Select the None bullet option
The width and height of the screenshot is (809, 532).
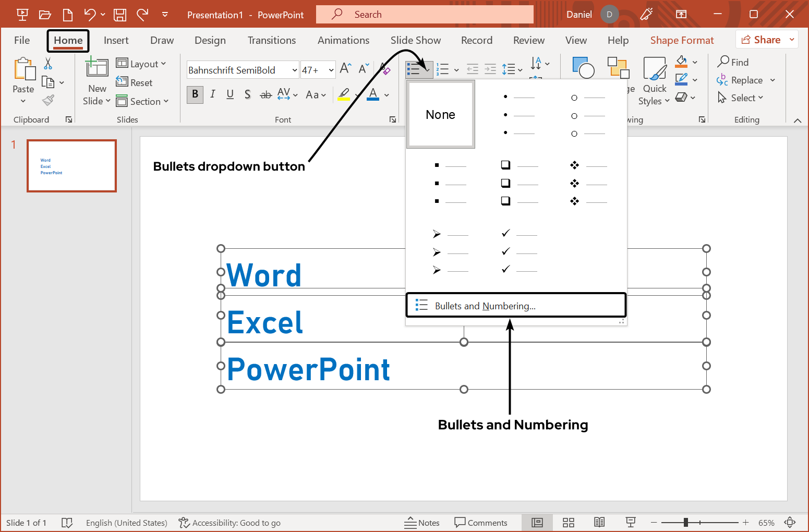[441, 115]
